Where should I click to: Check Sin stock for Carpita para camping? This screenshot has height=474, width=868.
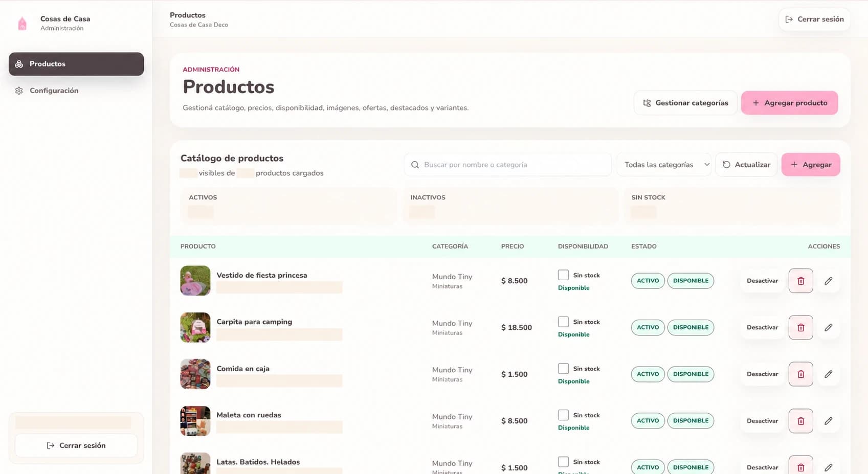(x=563, y=322)
